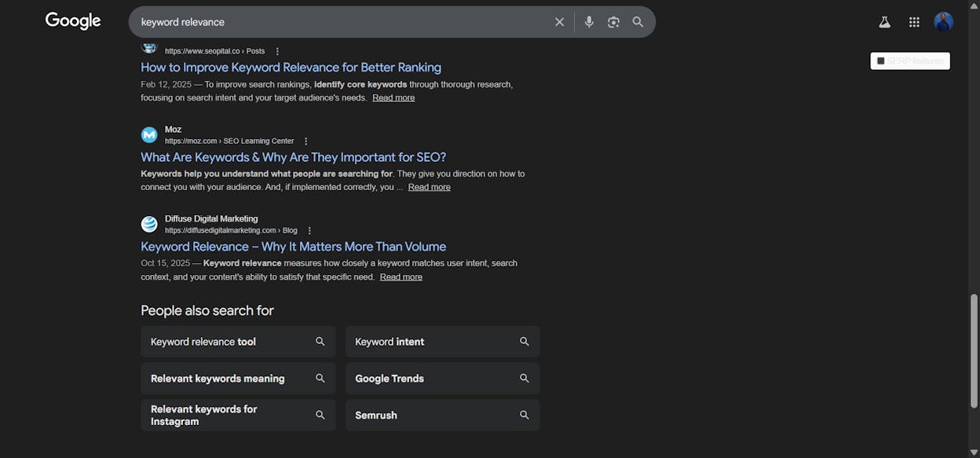The height and width of the screenshot is (458, 980).
Task: Click the Diffuse Digital Marketing site name
Action: [211, 219]
